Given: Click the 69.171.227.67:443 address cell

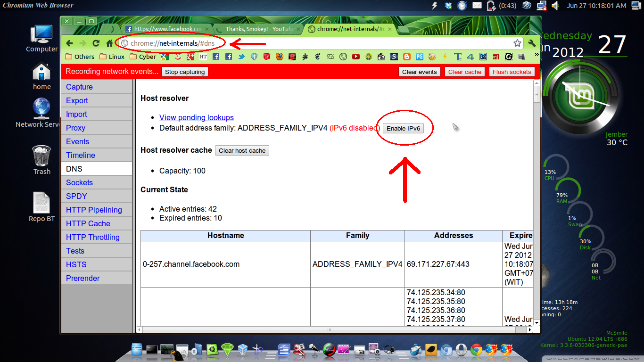Looking at the screenshot, I should [x=454, y=264].
